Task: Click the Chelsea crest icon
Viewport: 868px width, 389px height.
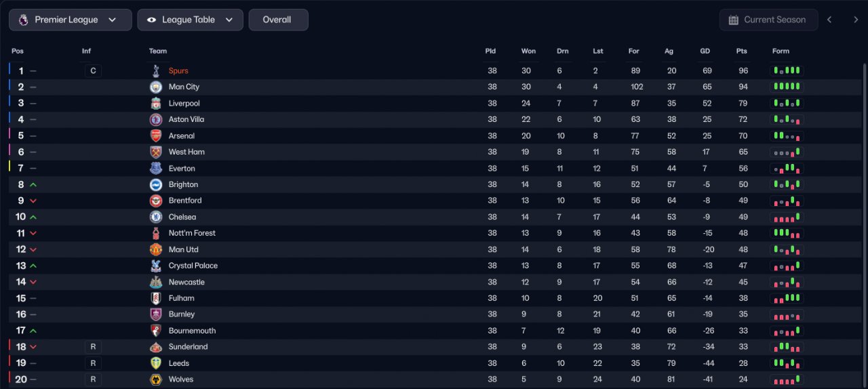Action: tap(156, 217)
